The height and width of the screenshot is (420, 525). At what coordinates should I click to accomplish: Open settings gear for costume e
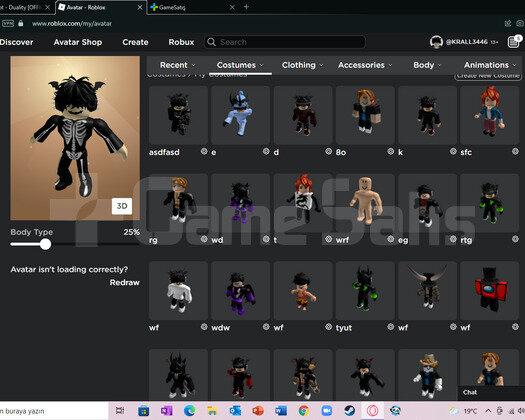(x=266, y=151)
